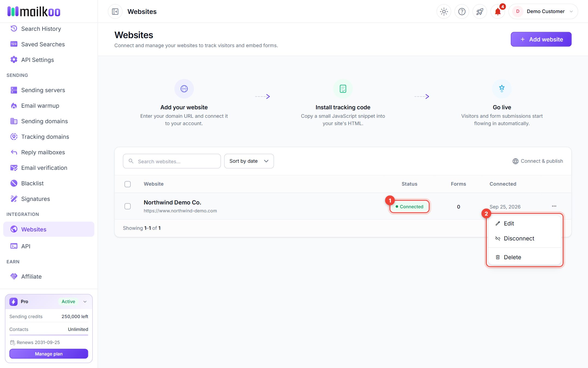
Task: Open notifications bell icon
Action: [x=498, y=11]
